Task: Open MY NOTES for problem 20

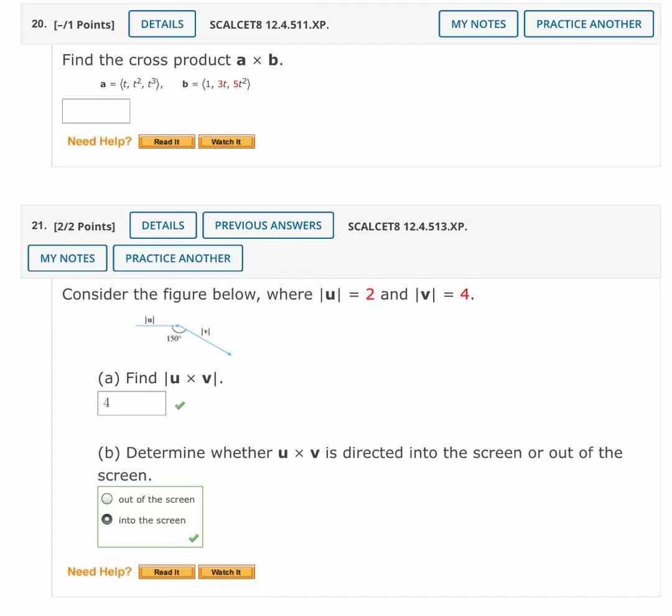Action: pyautogui.click(x=478, y=24)
